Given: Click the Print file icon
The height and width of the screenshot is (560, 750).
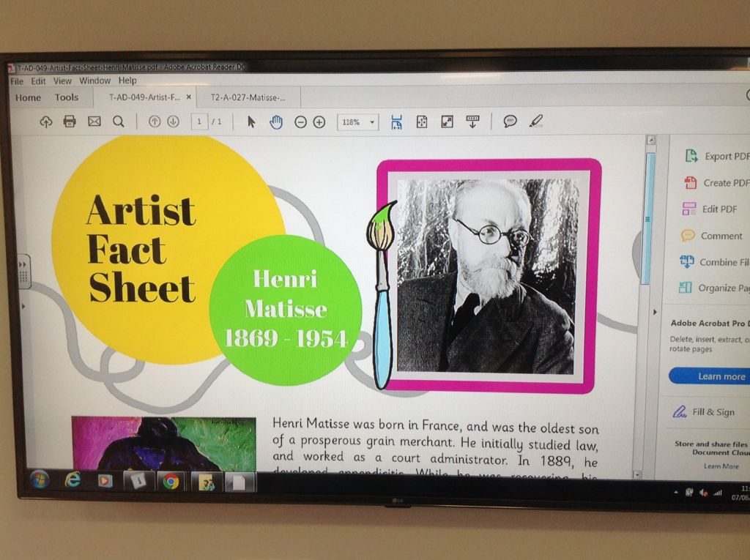Looking at the screenshot, I should click(x=70, y=122).
